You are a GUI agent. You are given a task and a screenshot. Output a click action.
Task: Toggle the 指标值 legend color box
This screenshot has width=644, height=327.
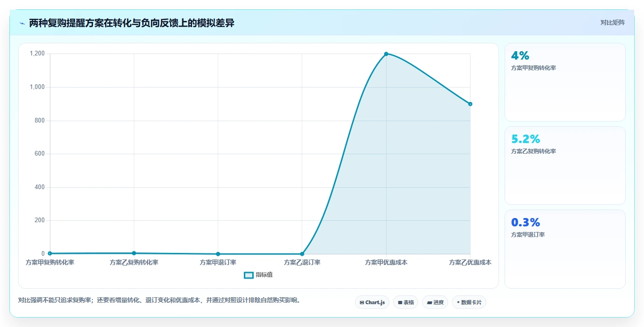point(249,275)
